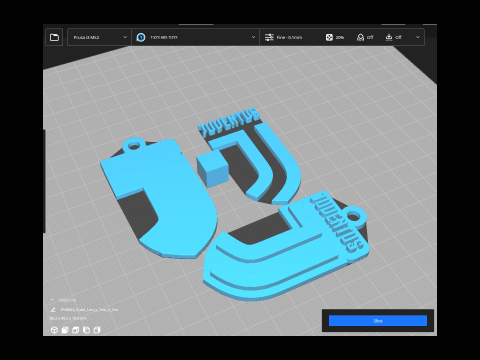Select the keychain with raised JUVENTUS text
The height and width of the screenshot is (360, 480).
287,246
